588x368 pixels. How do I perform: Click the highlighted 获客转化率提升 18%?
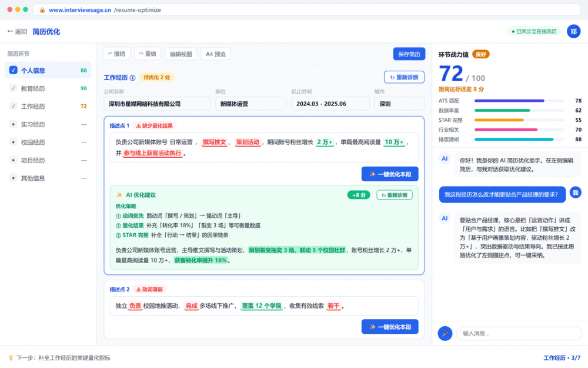(201, 260)
